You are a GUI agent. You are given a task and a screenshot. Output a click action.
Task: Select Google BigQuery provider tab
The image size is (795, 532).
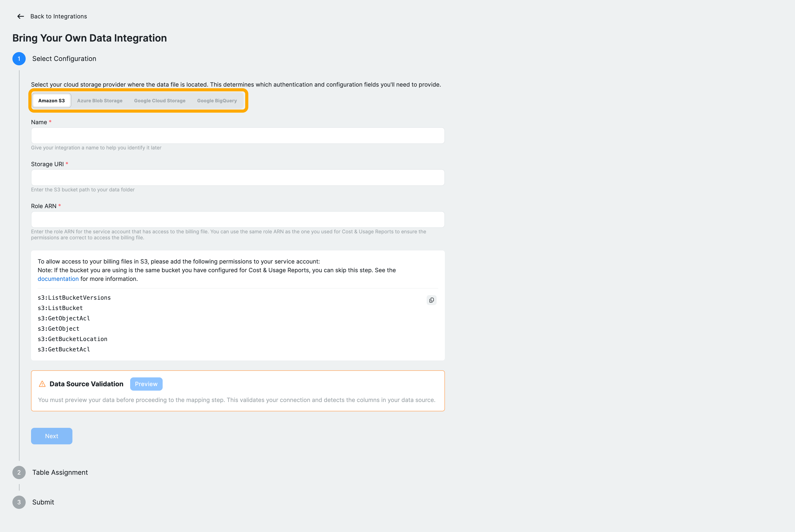point(217,101)
